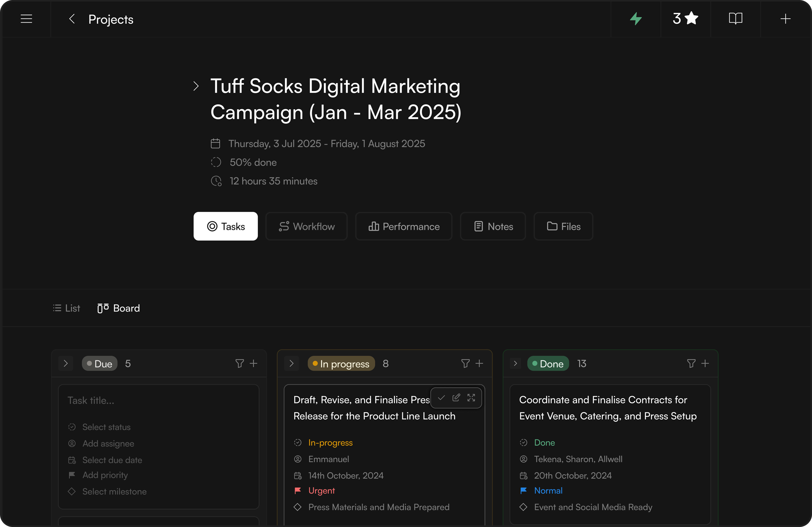The width and height of the screenshot is (812, 527).
Task: Add a task to Done column
Action: (705, 363)
